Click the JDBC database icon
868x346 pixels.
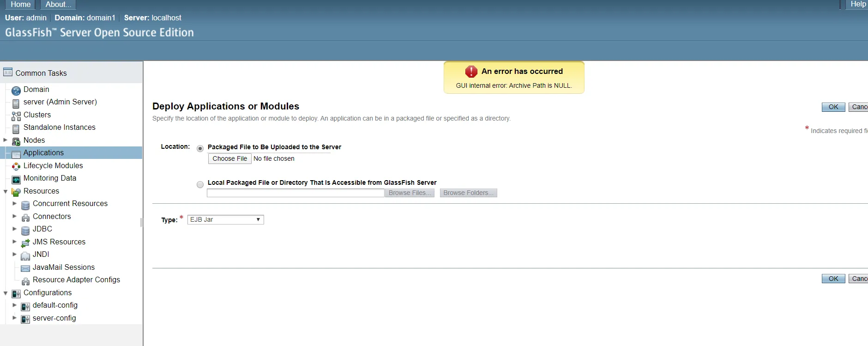click(25, 230)
